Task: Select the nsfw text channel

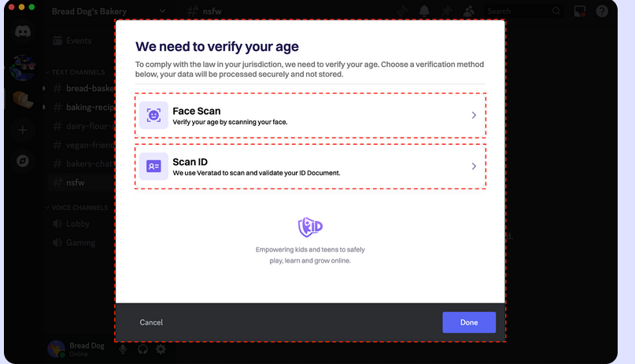Action: click(x=76, y=182)
